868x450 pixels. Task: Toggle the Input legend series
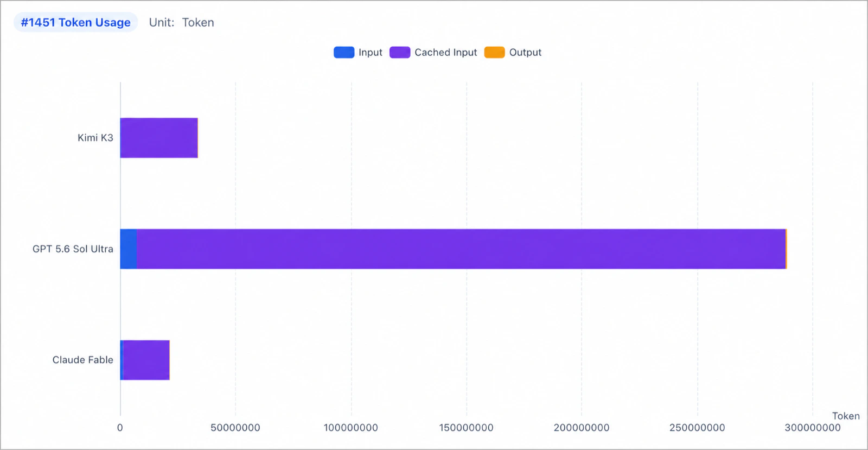(x=358, y=52)
